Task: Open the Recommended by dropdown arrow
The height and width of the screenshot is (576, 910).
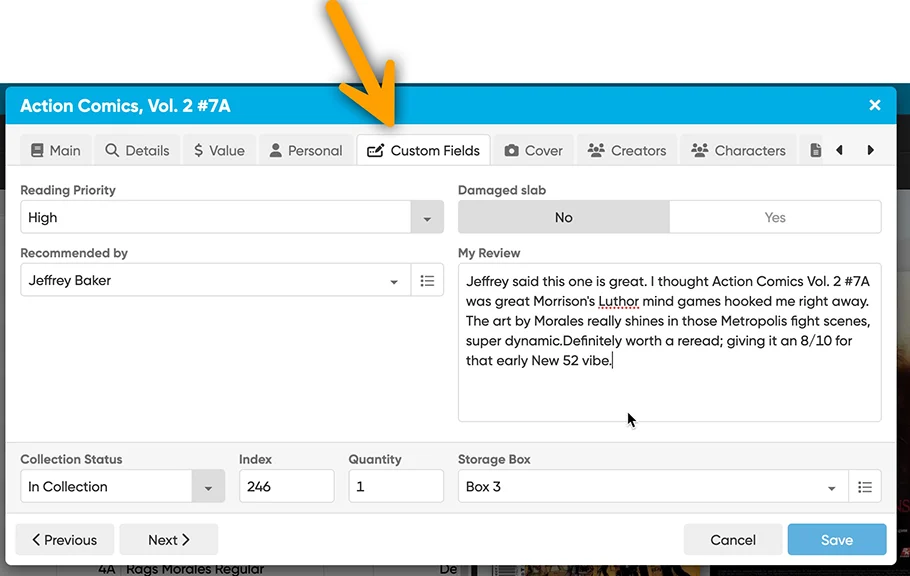Action: click(394, 282)
